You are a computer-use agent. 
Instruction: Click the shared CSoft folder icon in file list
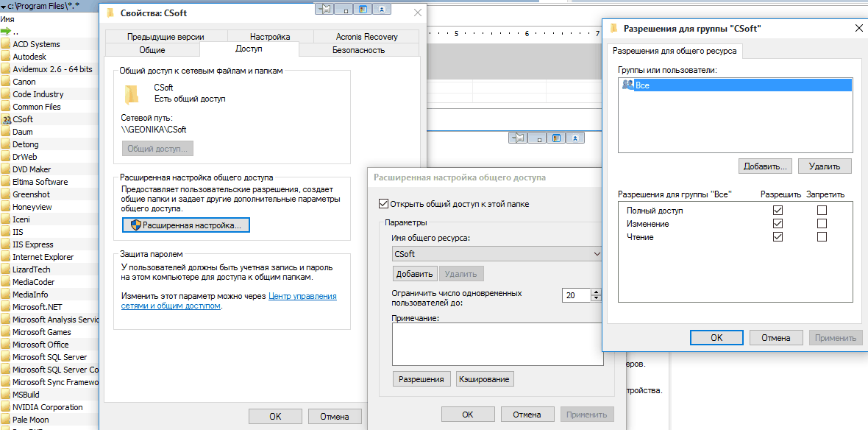(6, 119)
